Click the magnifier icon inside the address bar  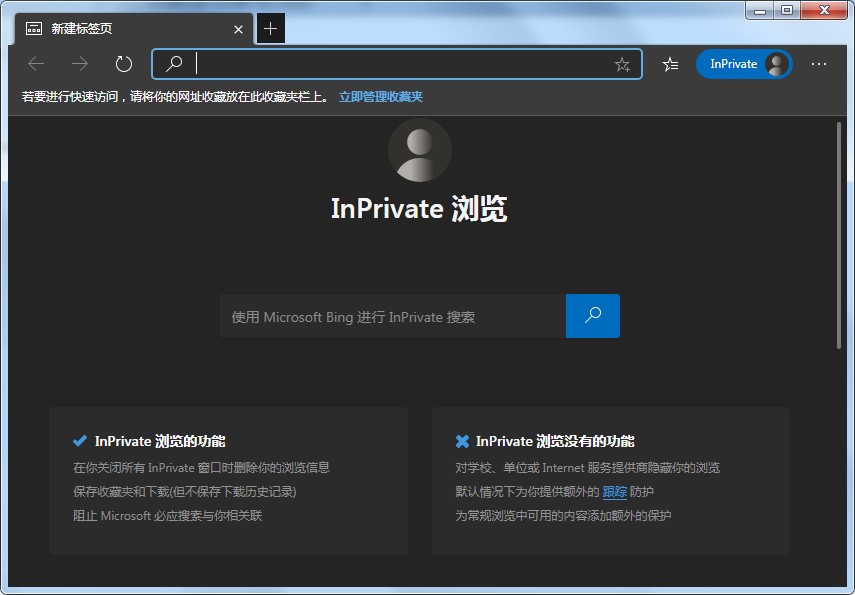(173, 63)
